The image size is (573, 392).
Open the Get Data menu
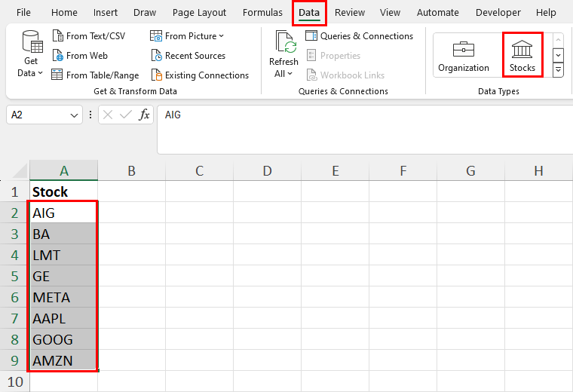click(x=30, y=54)
